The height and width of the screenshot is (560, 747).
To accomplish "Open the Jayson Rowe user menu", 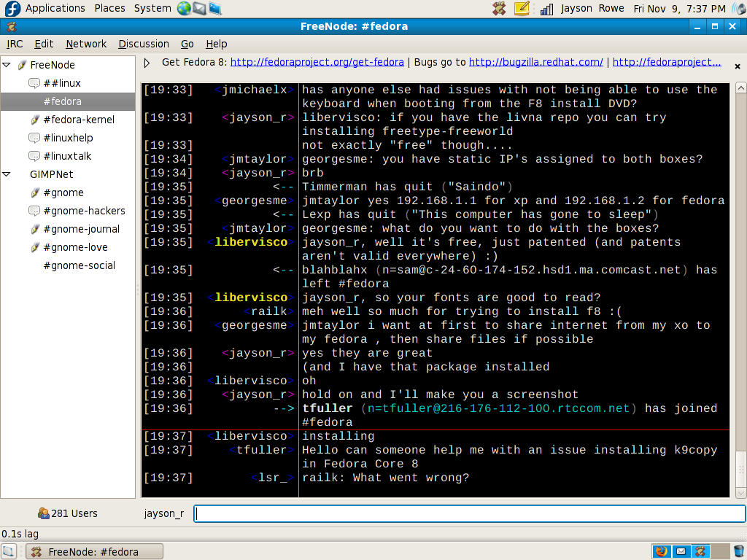I will coord(592,8).
